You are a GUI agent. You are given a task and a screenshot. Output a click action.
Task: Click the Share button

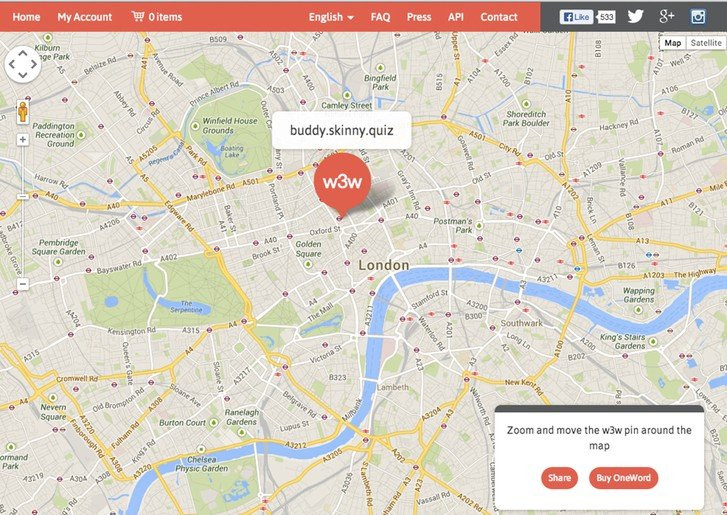[559, 478]
